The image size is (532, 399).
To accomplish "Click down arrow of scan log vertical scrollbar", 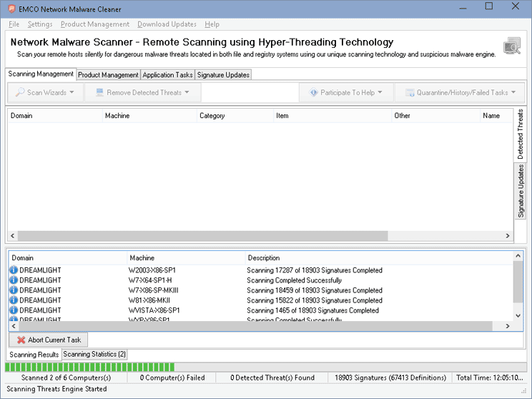I will 518,315.
